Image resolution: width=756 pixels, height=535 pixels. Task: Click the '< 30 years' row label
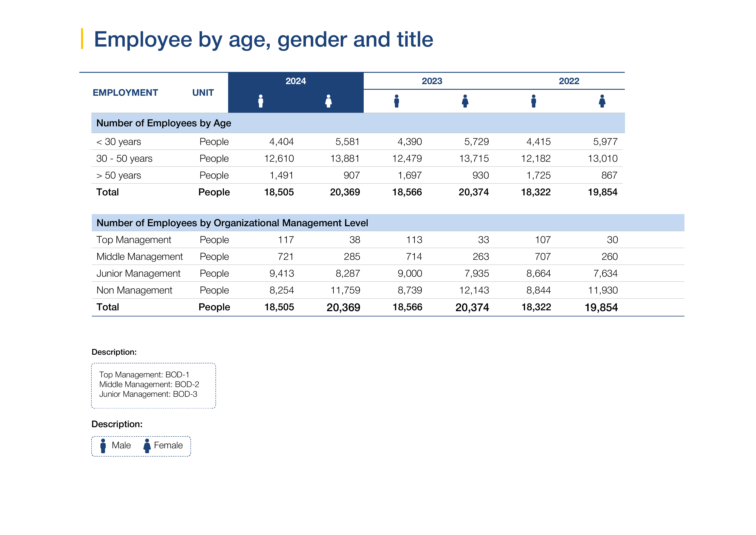(119, 142)
